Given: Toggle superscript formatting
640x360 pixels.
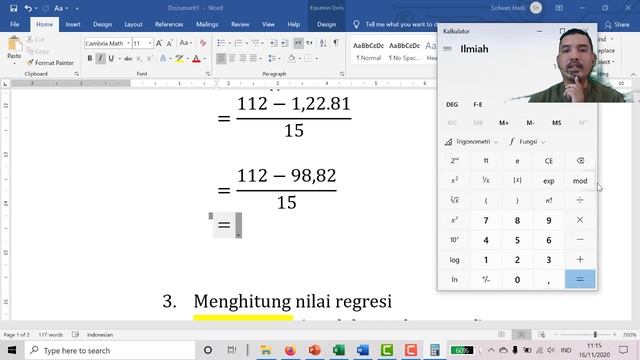Looking at the screenshot, I should tap(149, 59).
